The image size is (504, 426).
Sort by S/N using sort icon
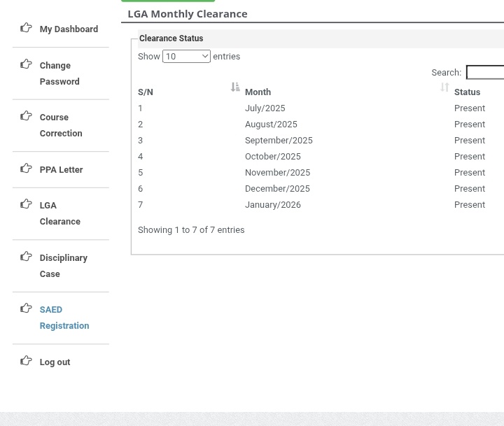(x=235, y=87)
